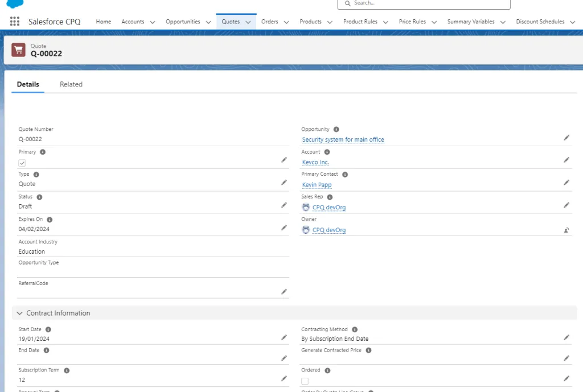Viewport: 583px width, 392px height.
Task: Open Security system for main office link
Action: click(x=343, y=139)
